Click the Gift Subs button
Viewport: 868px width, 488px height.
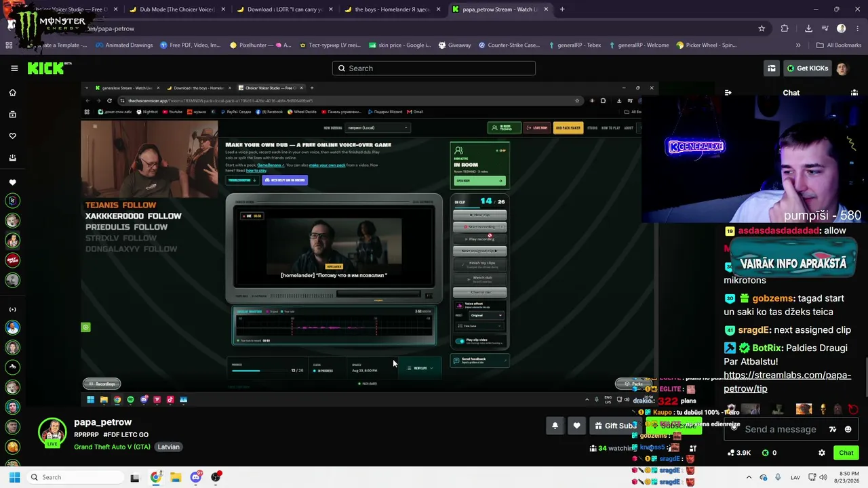[x=615, y=426]
